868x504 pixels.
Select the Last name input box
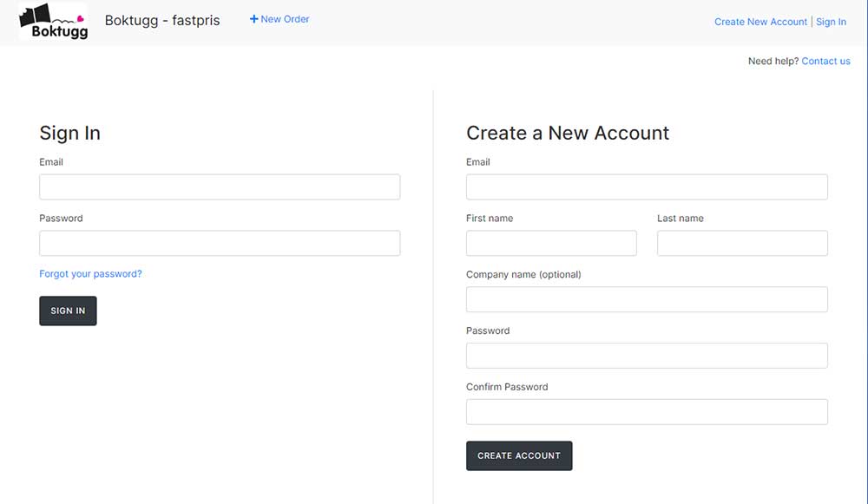point(742,243)
